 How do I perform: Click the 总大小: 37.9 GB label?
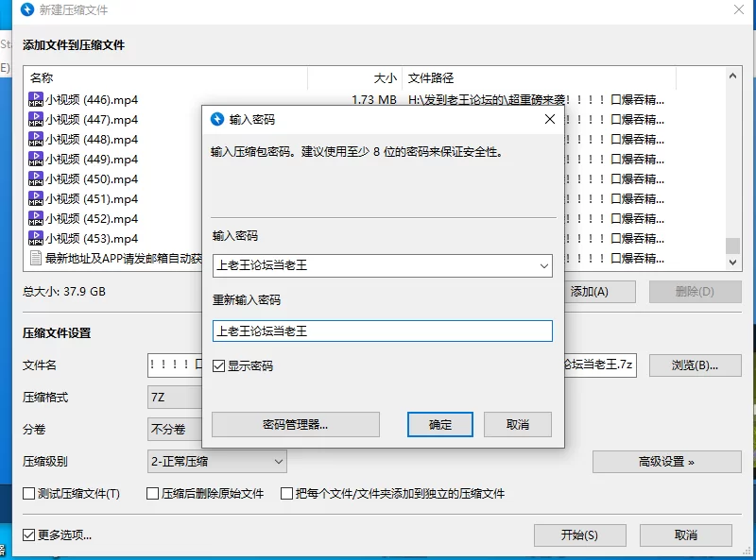(x=64, y=292)
